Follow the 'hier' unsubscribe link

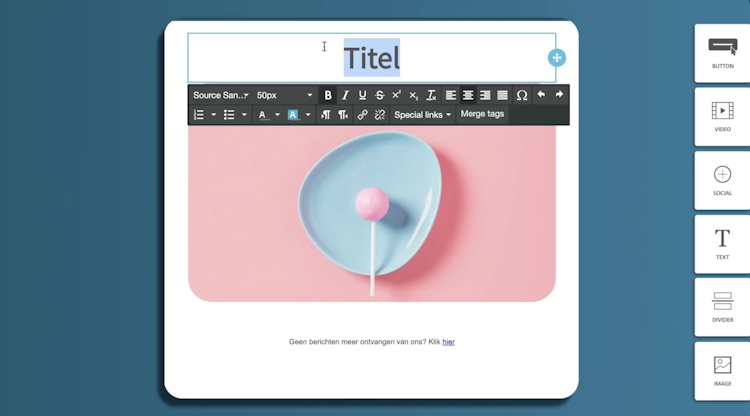[448, 342]
